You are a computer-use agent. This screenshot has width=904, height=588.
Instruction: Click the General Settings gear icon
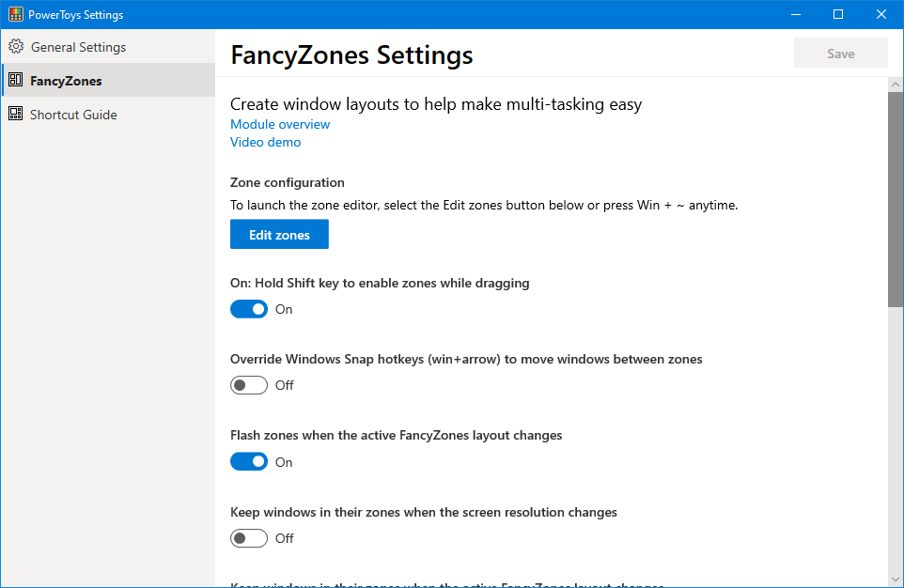[x=16, y=47]
